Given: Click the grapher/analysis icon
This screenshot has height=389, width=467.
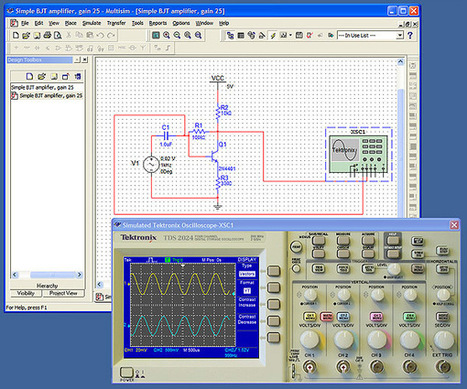Looking at the screenshot, I should (283, 35).
